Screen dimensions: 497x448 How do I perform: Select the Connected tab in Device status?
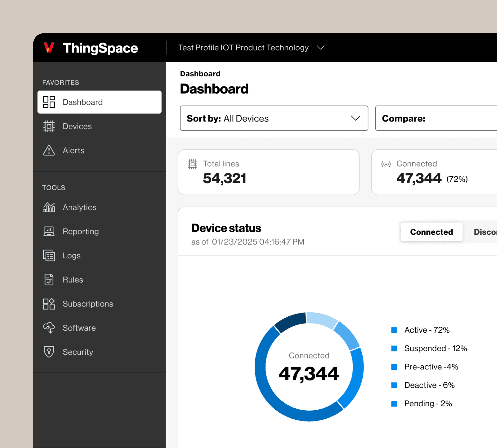coord(432,232)
